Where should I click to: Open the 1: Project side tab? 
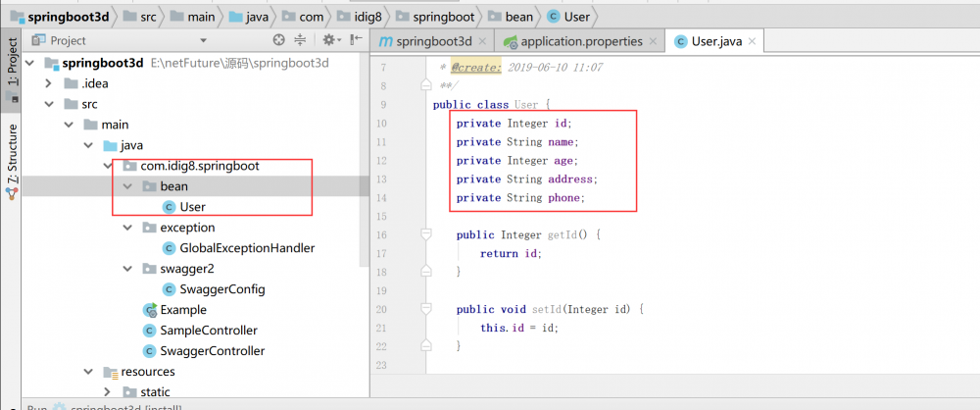click(x=11, y=70)
